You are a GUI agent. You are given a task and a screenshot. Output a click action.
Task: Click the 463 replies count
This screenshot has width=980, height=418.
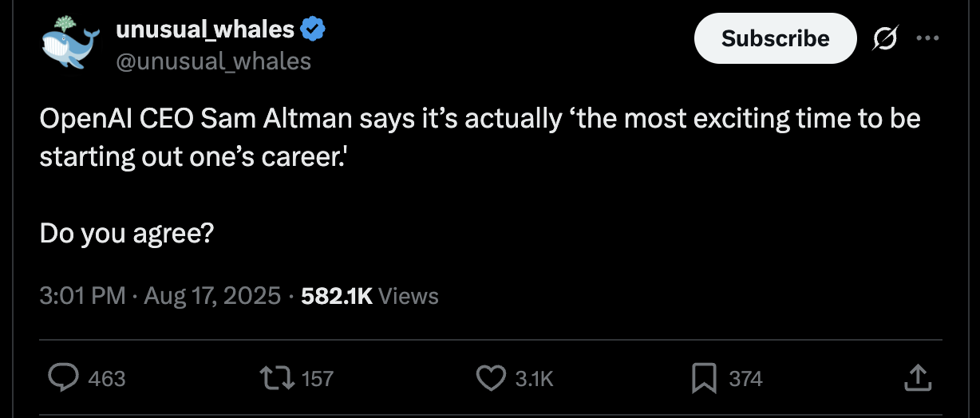point(106,378)
